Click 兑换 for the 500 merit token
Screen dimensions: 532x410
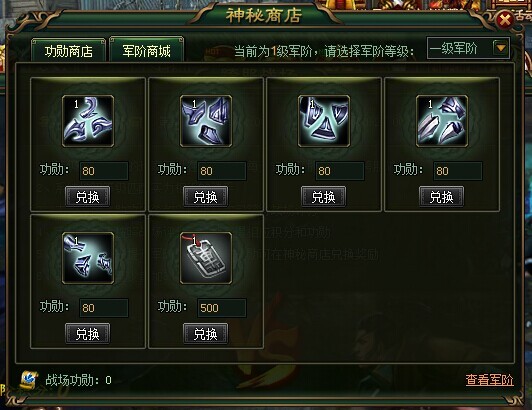206,334
